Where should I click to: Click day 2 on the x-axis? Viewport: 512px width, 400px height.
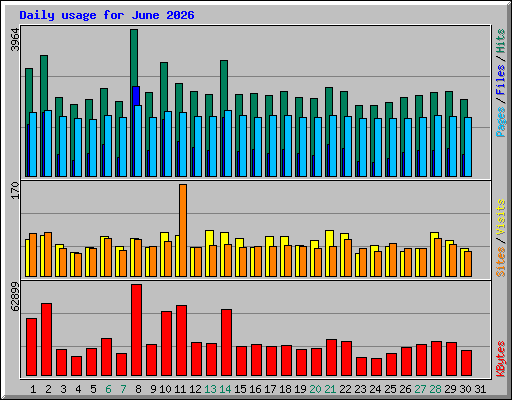(48, 389)
